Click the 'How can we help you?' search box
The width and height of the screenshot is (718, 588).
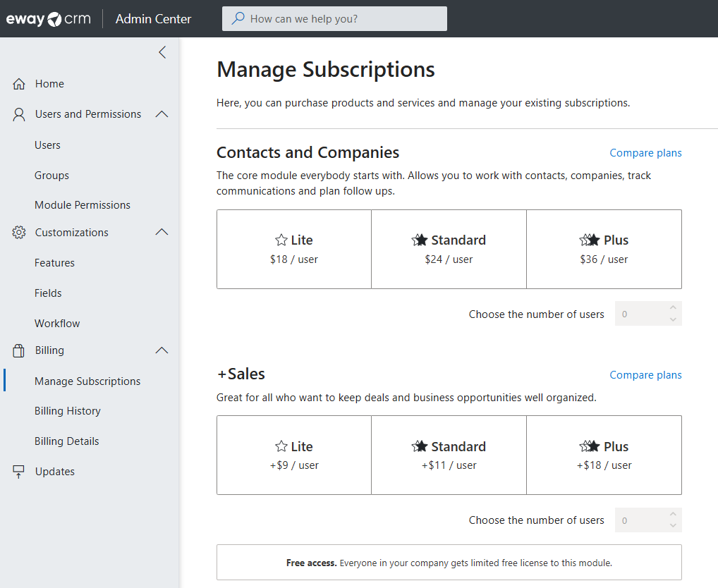click(x=334, y=19)
